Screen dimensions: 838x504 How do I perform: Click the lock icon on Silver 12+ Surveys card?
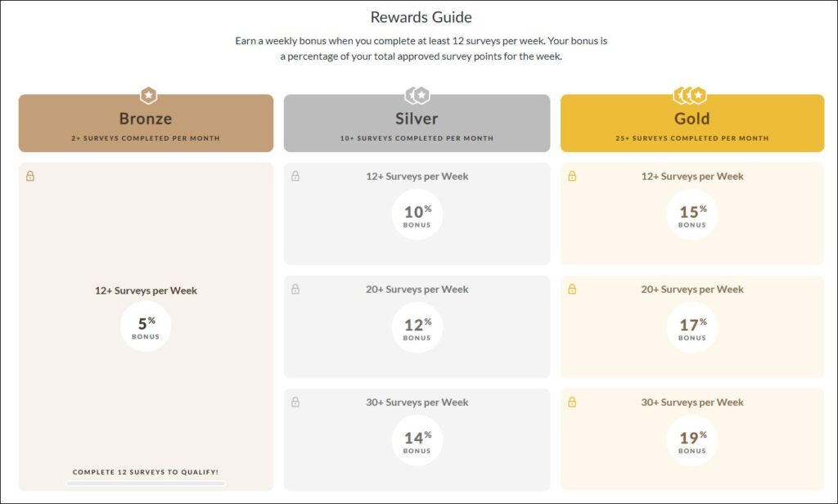click(x=295, y=176)
